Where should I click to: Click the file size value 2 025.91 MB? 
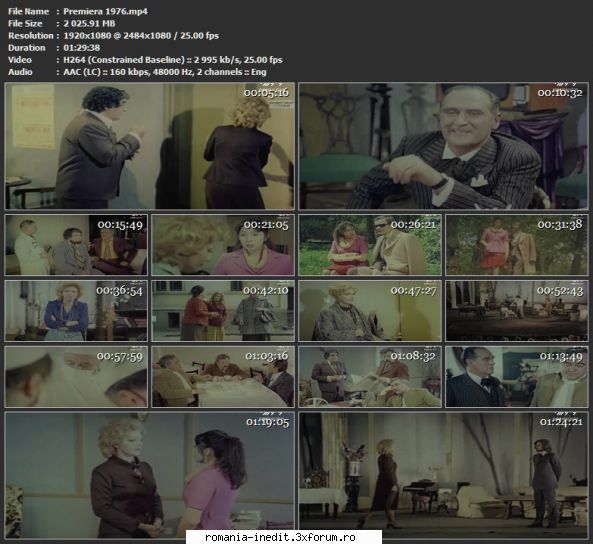[x=89, y=23]
